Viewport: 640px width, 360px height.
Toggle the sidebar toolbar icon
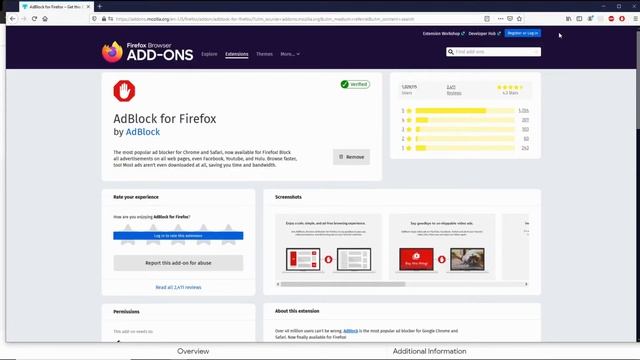[x=579, y=19]
